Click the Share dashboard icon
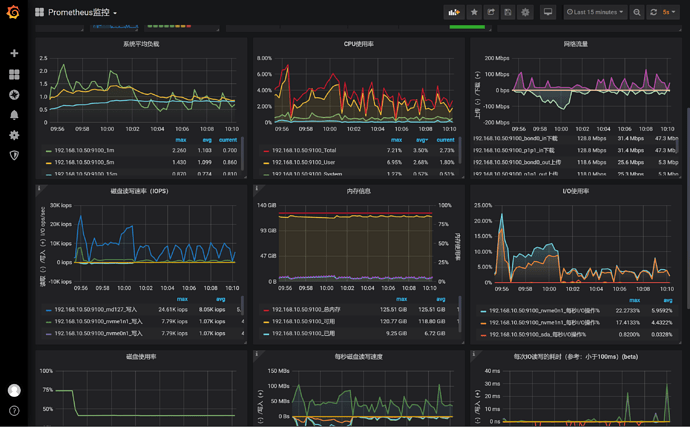Screen dimensions: 690x427 click(491, 13)
